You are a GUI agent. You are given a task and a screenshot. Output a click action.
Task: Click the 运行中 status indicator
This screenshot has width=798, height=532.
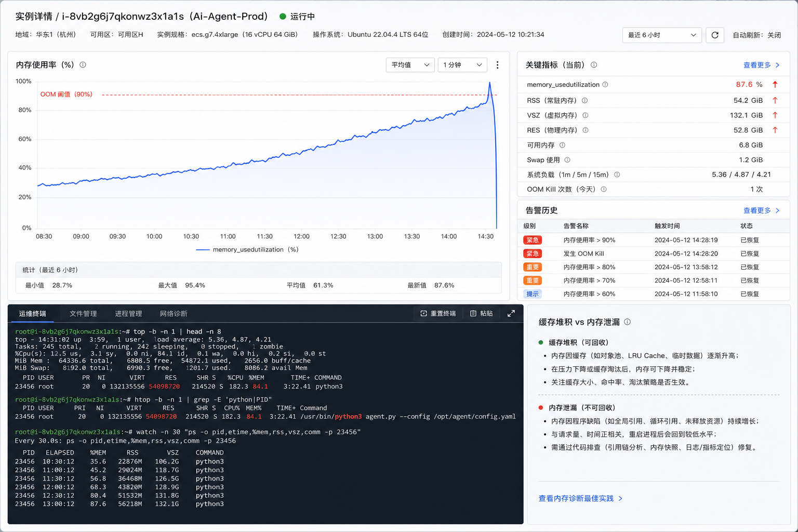pyautogui.click(x=297, y=16)
